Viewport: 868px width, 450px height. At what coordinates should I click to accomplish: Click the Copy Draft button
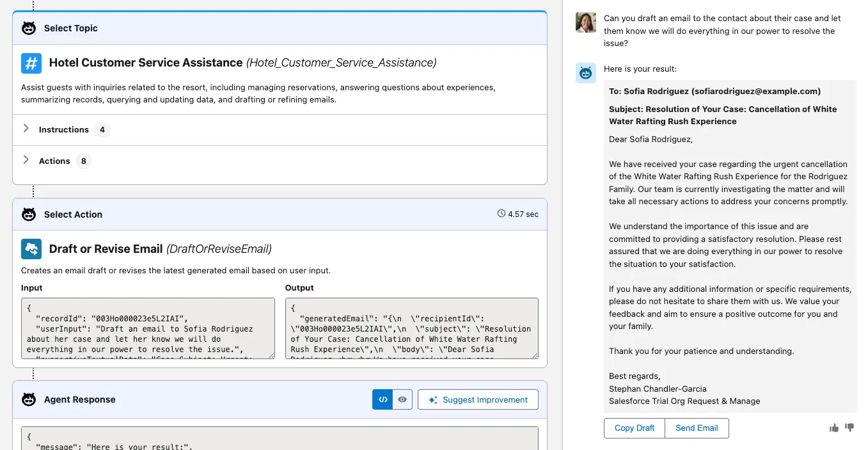point(634,428)
